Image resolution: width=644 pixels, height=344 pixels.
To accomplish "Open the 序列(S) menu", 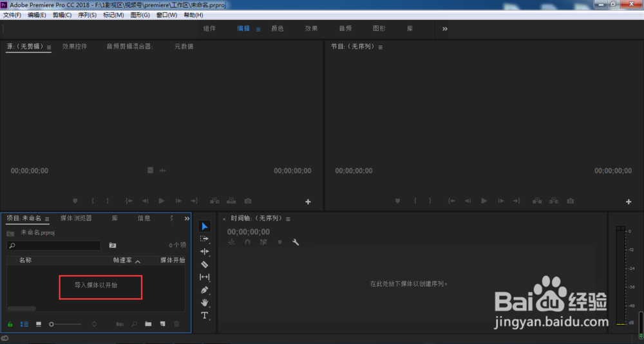I will 87,15.
